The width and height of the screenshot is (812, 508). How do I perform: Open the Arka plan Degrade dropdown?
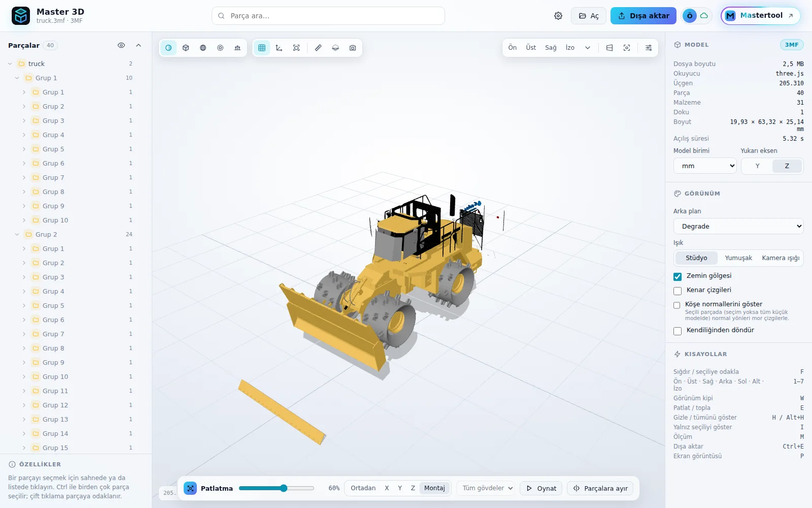(738, 227)
